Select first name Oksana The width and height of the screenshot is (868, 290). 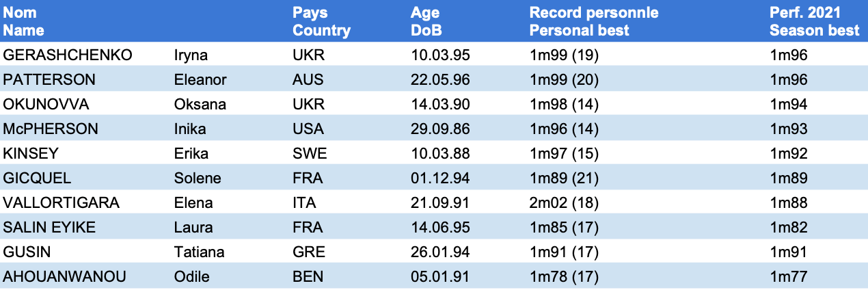tap(200, 105)
